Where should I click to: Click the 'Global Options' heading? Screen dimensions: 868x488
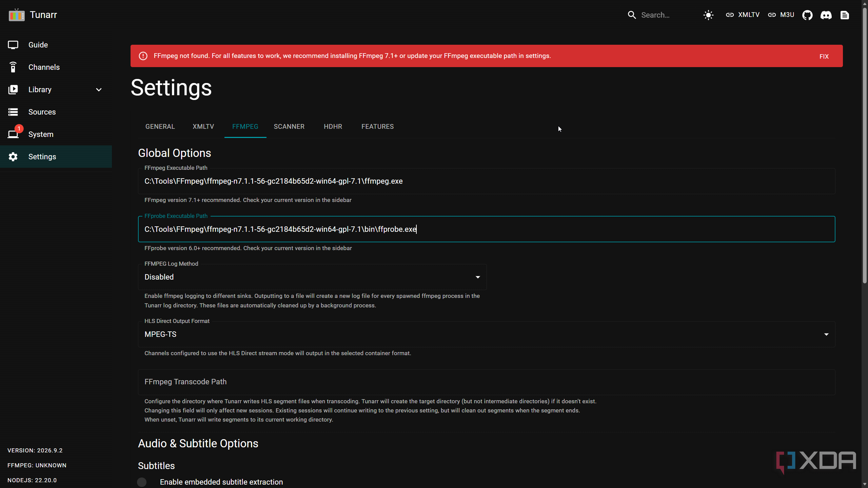174,153
